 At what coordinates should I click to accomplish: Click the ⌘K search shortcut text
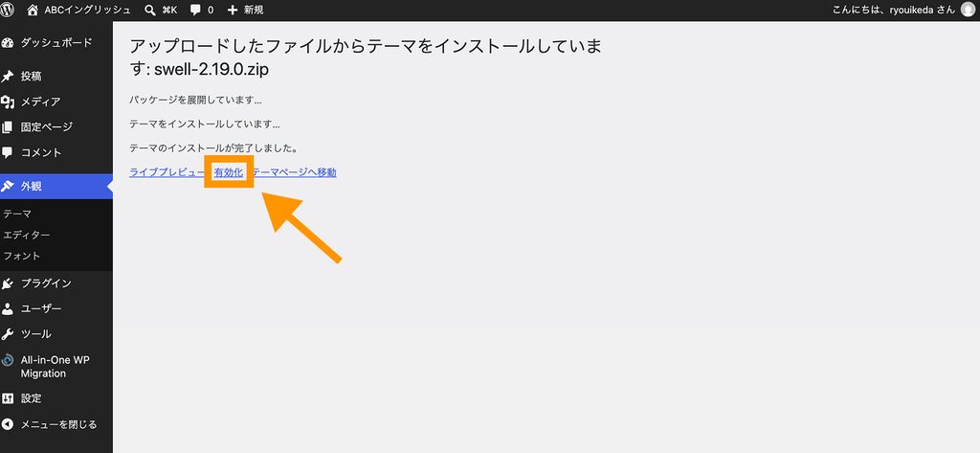(x=169, y=11)
